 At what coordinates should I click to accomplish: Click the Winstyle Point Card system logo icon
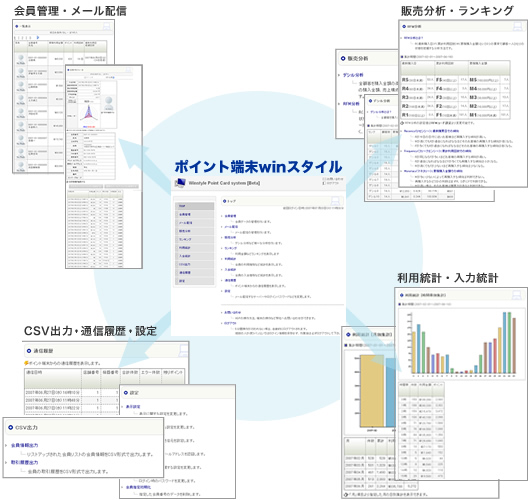(180, 183)
